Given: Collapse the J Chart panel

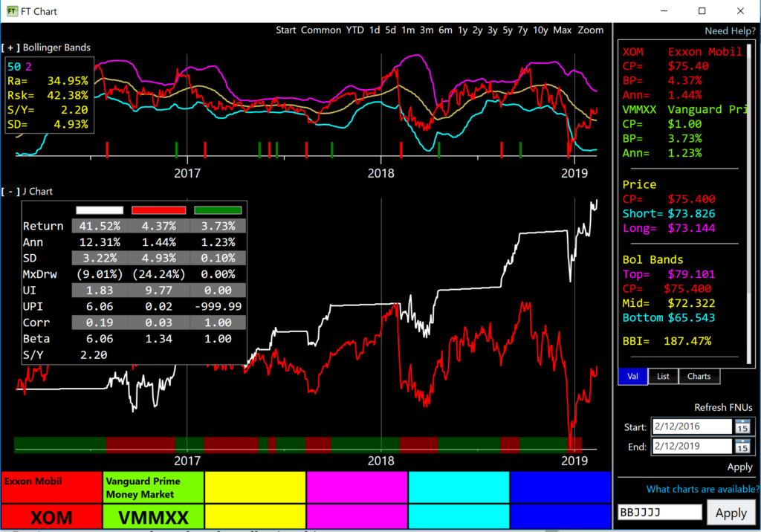Looking at the screenshot, I should [9, 190].
